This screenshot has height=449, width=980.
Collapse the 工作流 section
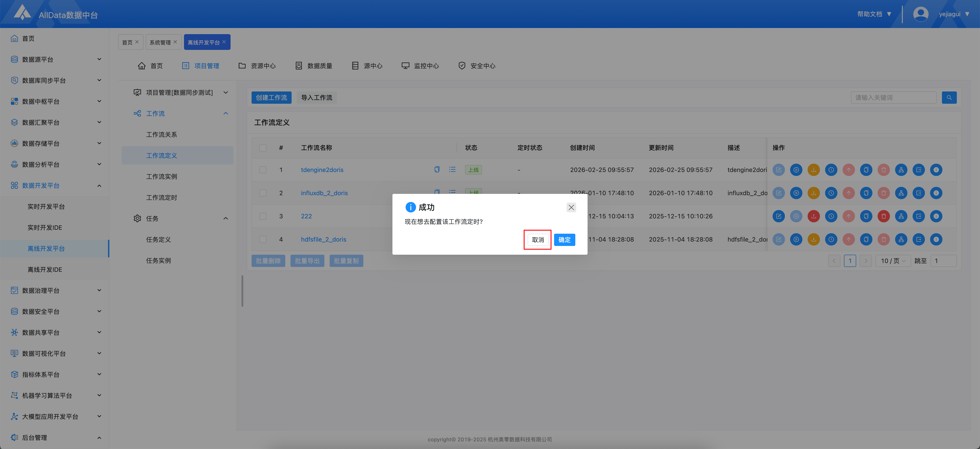pyautogui.click(x=225, y=113)
